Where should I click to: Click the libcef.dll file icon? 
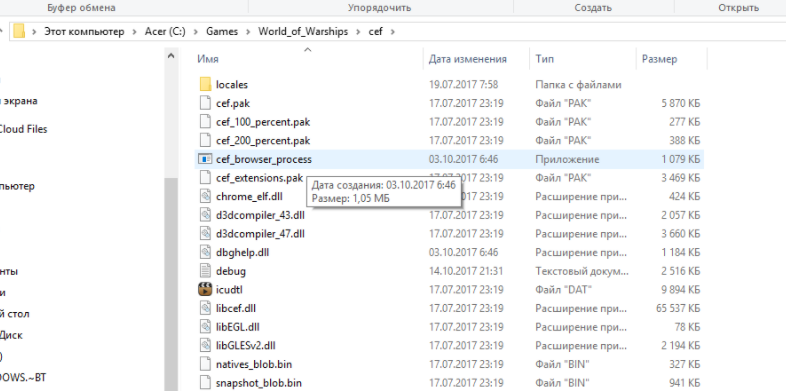point(205,308)
